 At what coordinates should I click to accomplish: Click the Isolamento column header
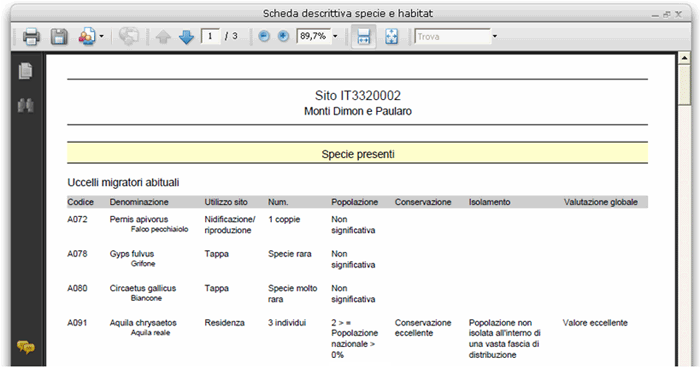[x=489, y=202]
